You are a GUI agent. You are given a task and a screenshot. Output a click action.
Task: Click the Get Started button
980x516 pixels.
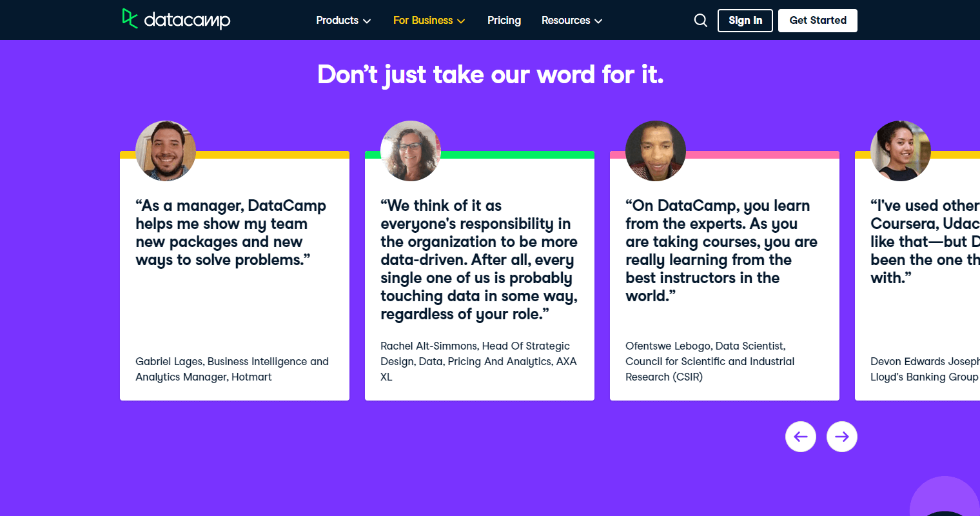pos(818,21)
